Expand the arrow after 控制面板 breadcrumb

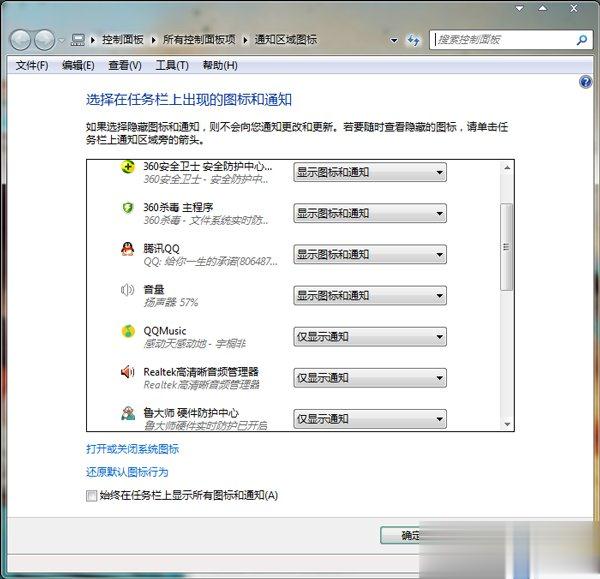click(x=153, y=40)
